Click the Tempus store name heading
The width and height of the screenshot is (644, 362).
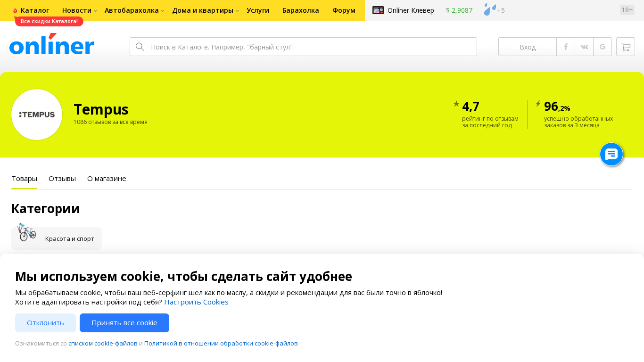click(x=101, y=109)
